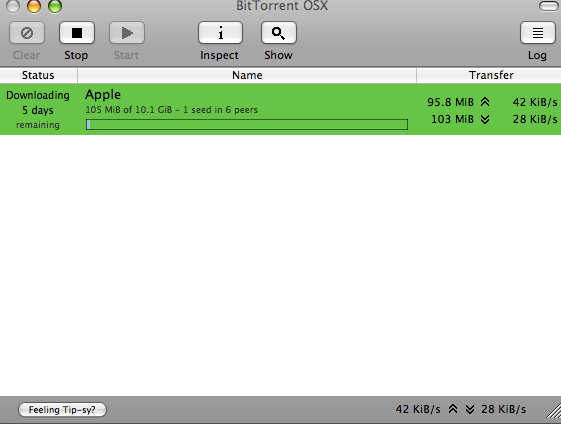Open the Inspect info panel

tap(220, 33)
